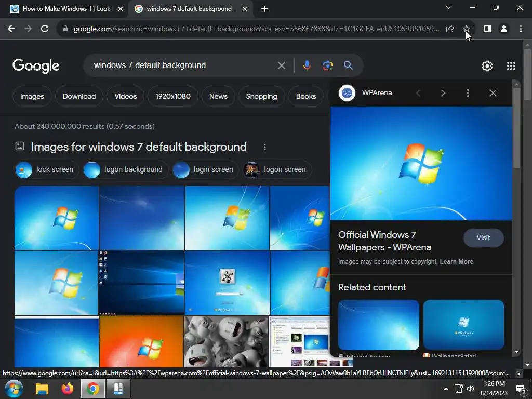
Task: Open the Windows 10 desktop thumbnail with icons
Action: point(141,283)
